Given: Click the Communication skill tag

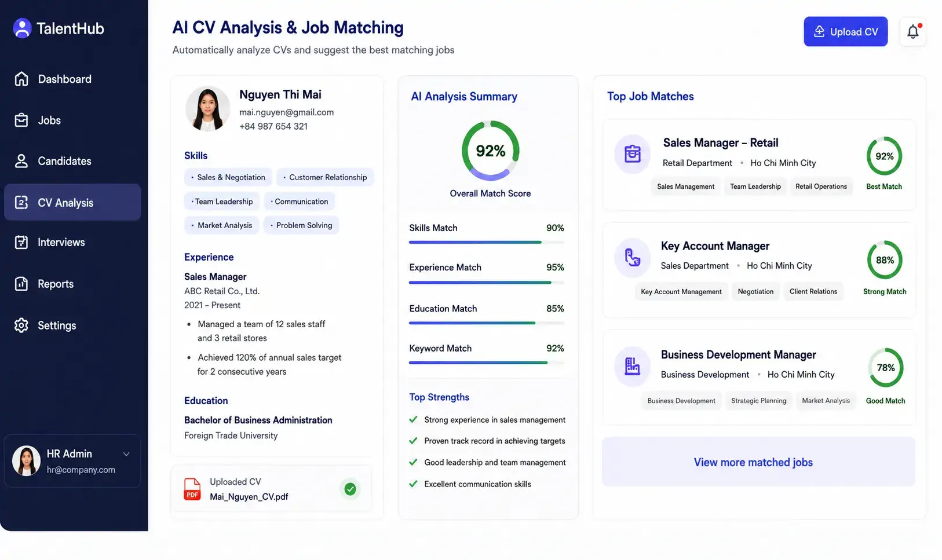Looking at the screenshot, I should point(299,202).
